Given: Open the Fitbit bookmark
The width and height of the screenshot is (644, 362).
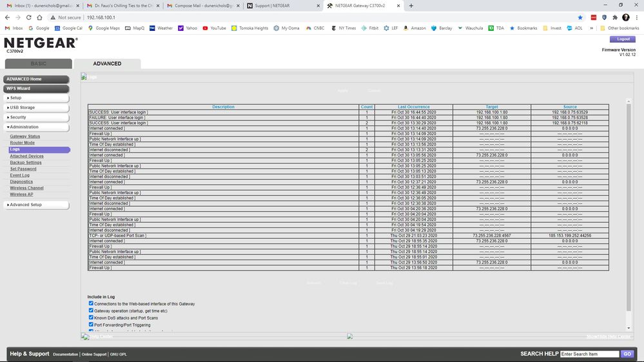Looking at the screenshot, I should pyautogui.click(x=369, y=28).
